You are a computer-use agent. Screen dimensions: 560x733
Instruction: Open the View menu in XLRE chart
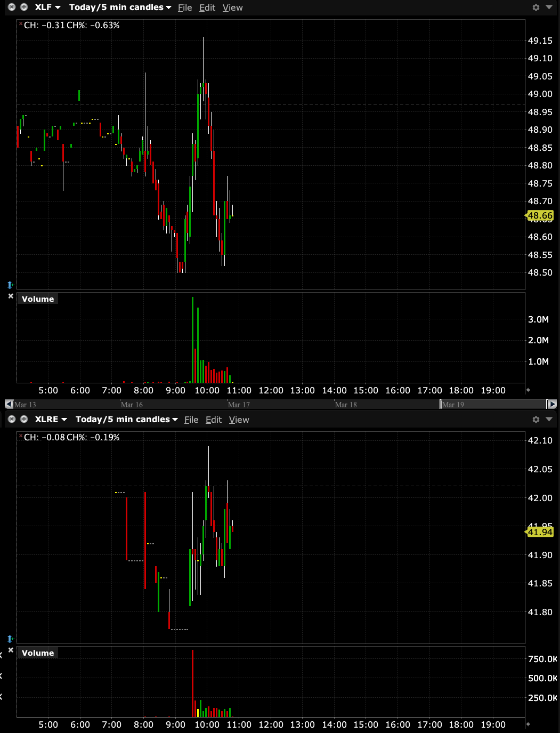pyautogui.click(x=239, y=420)
